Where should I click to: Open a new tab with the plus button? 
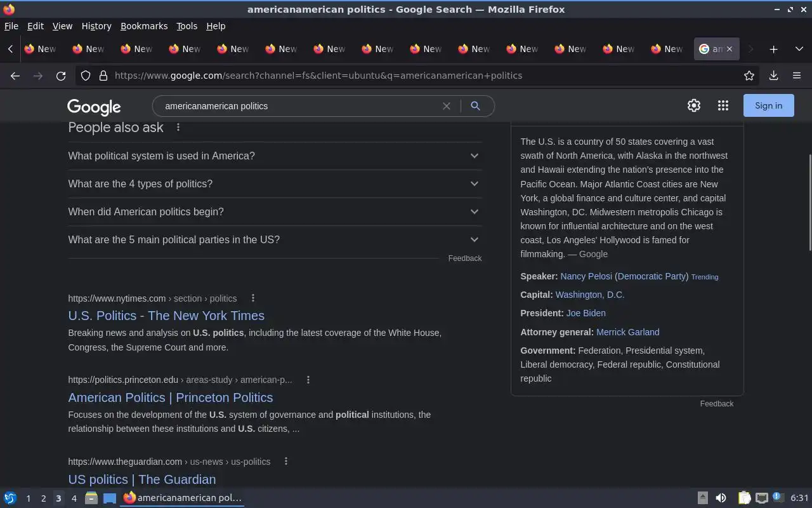click(773, 49)
